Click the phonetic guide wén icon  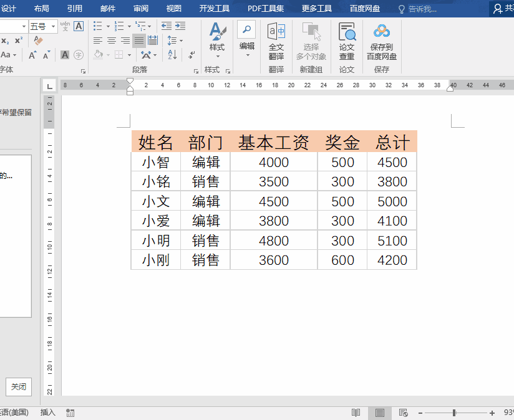[x=65, y=26]
